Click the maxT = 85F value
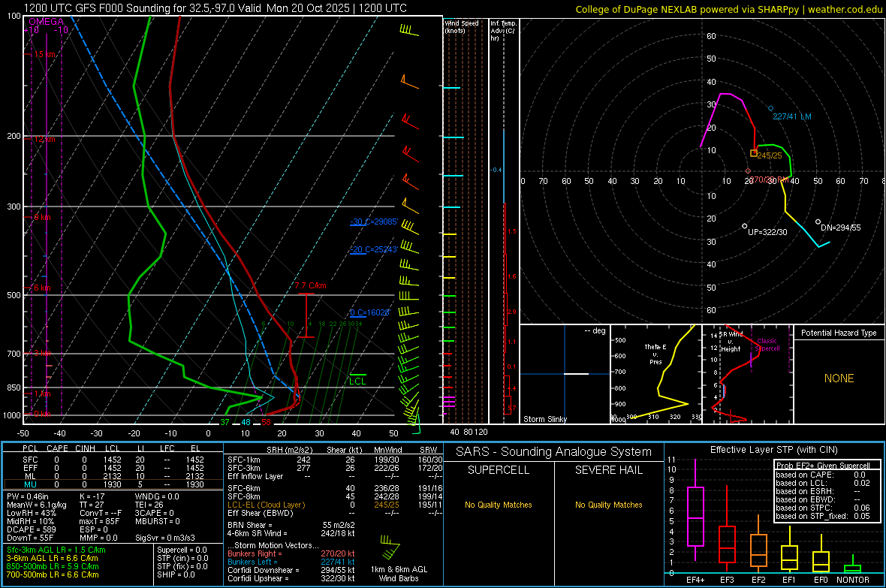Screen dimensions: 886x588 click(99, 521)
